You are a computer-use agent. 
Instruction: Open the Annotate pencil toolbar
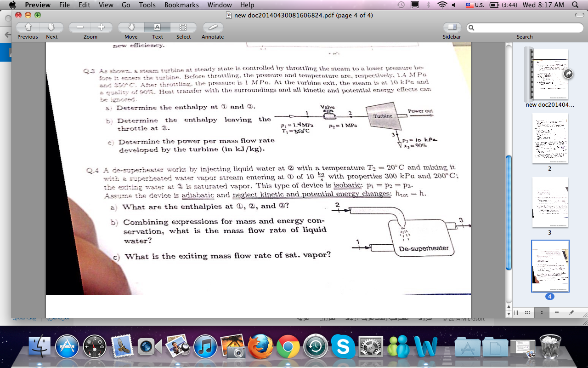click(213, 27)
